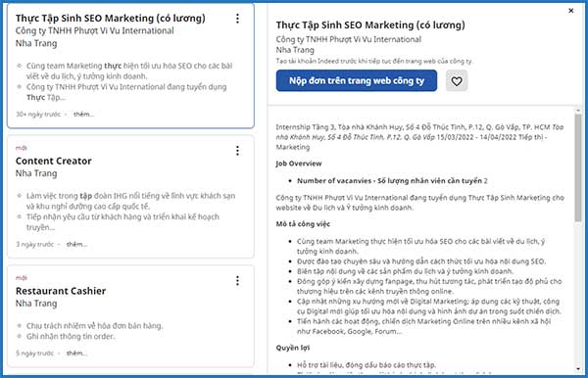The height and width of the screenshot is (378, 588).
Task: Open options menu for Thực Tập Sinh SEO card
Action: [x=237, y=19]
